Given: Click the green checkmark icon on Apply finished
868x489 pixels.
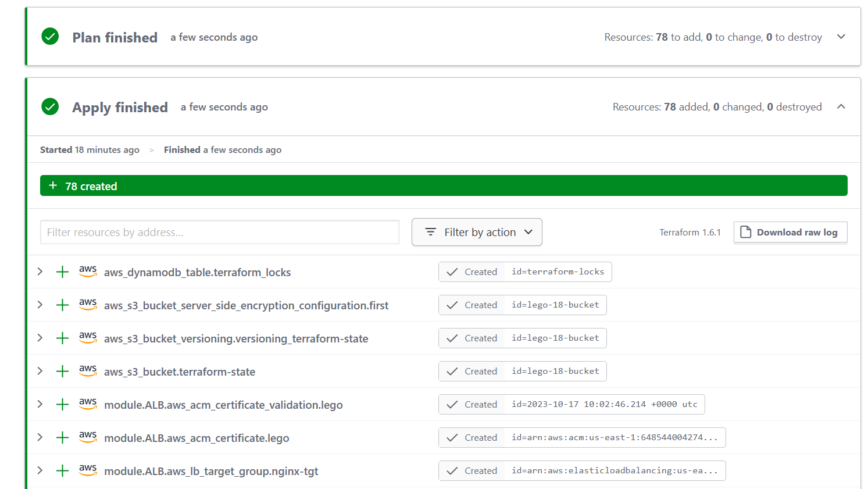Looking at the screenshot, I should coord(50,106).
